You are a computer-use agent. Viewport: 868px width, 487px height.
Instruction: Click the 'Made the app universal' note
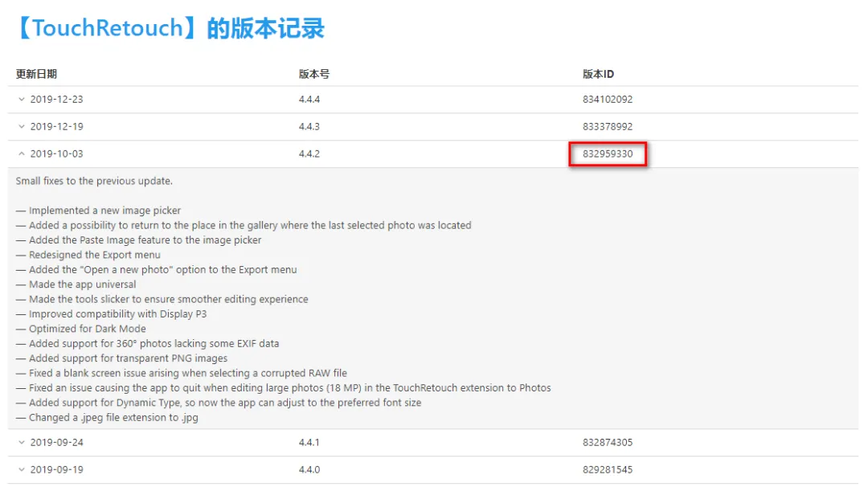click(x=76, y=284)
